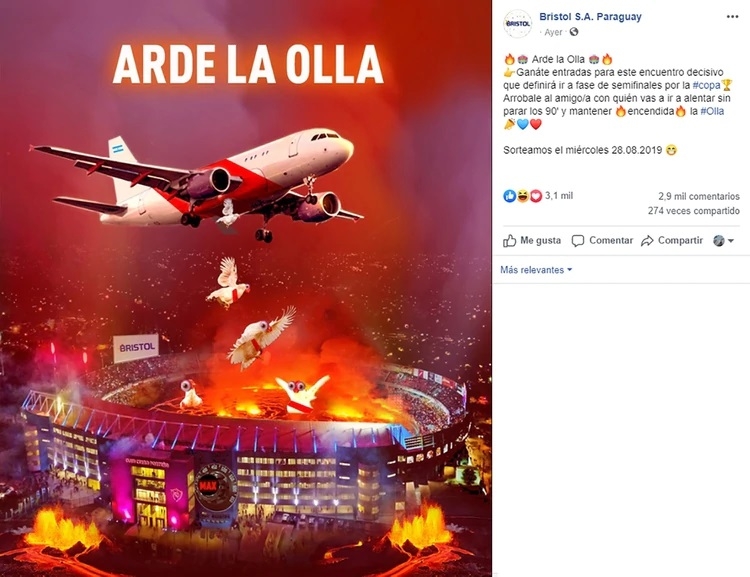Click the Comentar speech bubble icon
This screenshot has width=750, height=577.
coord(578,241)
